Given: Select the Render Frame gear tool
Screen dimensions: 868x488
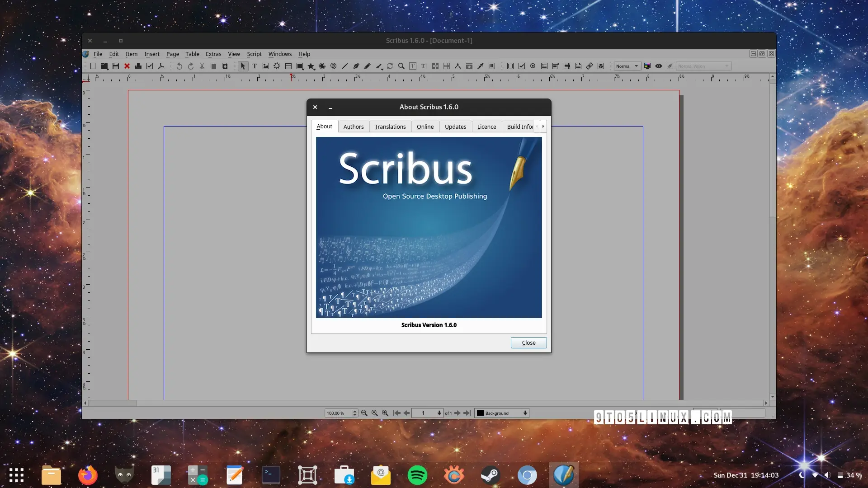Looking at the screenshot, I should click(x=277, y=66).
